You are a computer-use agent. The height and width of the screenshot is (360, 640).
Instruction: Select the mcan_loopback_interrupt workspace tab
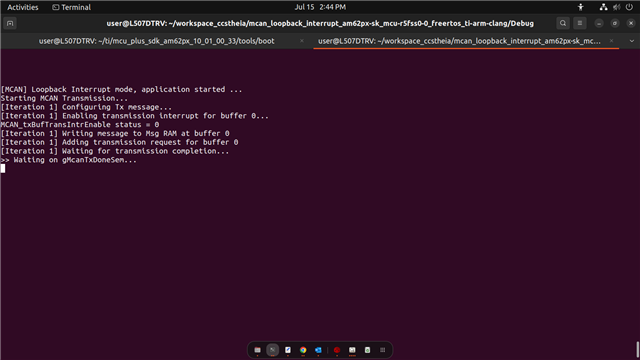(x=460, y=41)
